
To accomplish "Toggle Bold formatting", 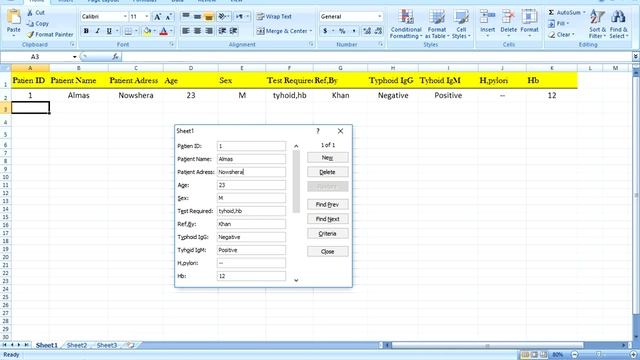I will pos(86,31).
